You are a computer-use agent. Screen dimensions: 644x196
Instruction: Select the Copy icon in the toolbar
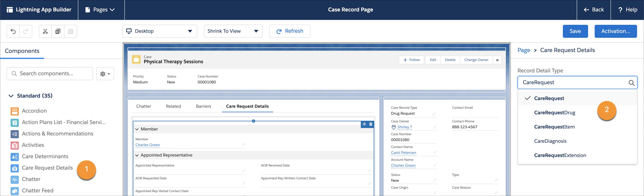[58, 31]
